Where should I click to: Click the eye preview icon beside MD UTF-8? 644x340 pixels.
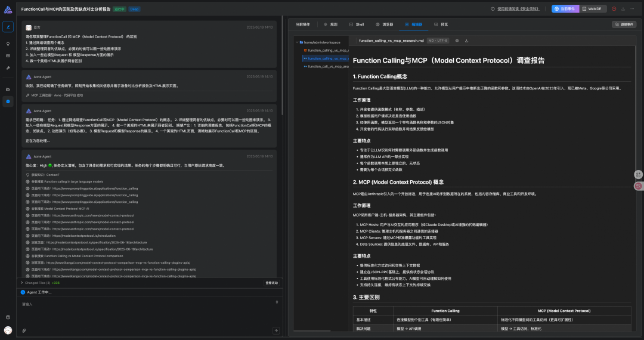click(x=457, y=41)
